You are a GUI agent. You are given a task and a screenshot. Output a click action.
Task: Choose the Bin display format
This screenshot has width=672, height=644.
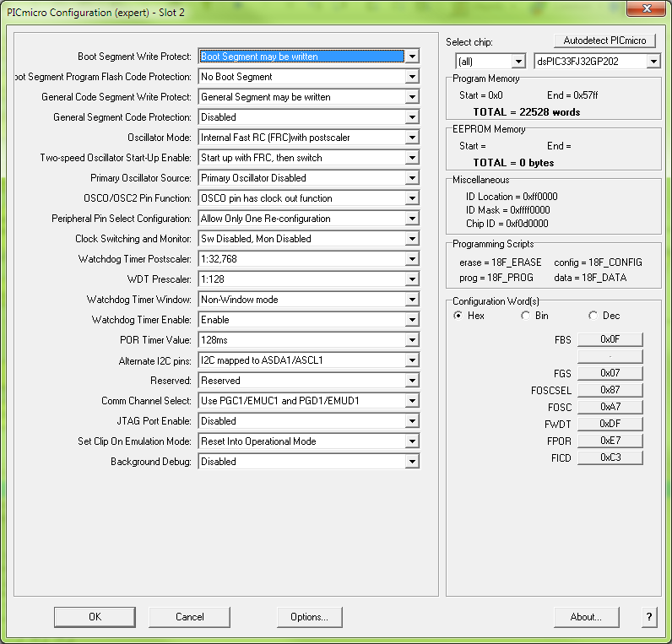tap(525, 316)
